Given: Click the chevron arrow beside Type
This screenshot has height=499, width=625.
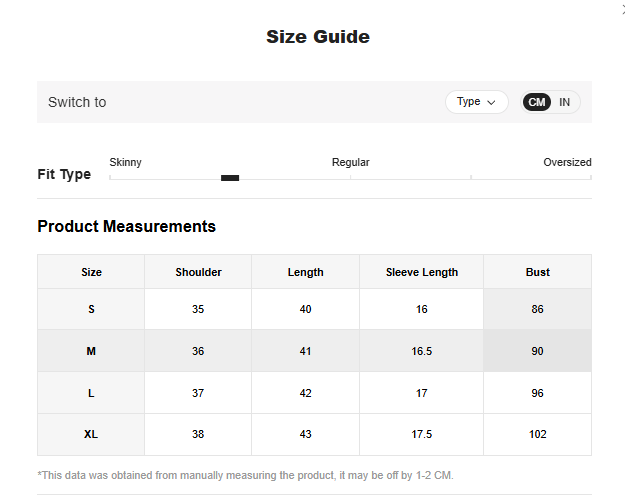Looking at the screenshot, I should point(491,102).
